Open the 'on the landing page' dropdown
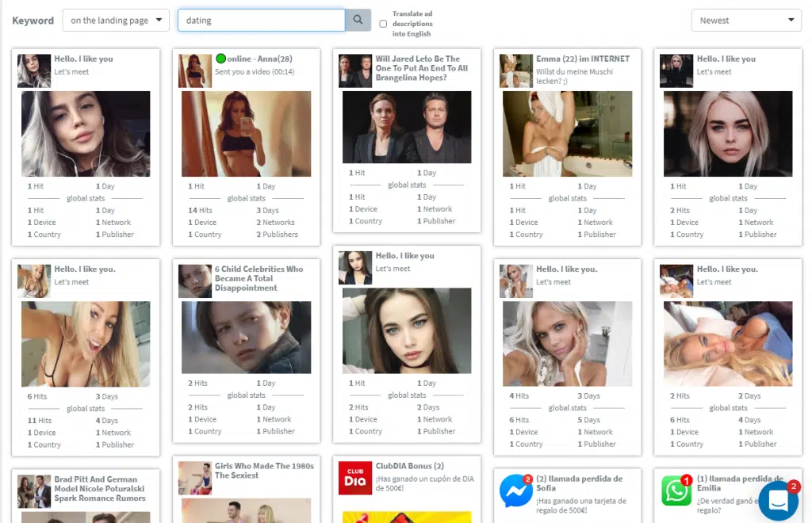Screen dimensions: 812x523 click(116, 20)
